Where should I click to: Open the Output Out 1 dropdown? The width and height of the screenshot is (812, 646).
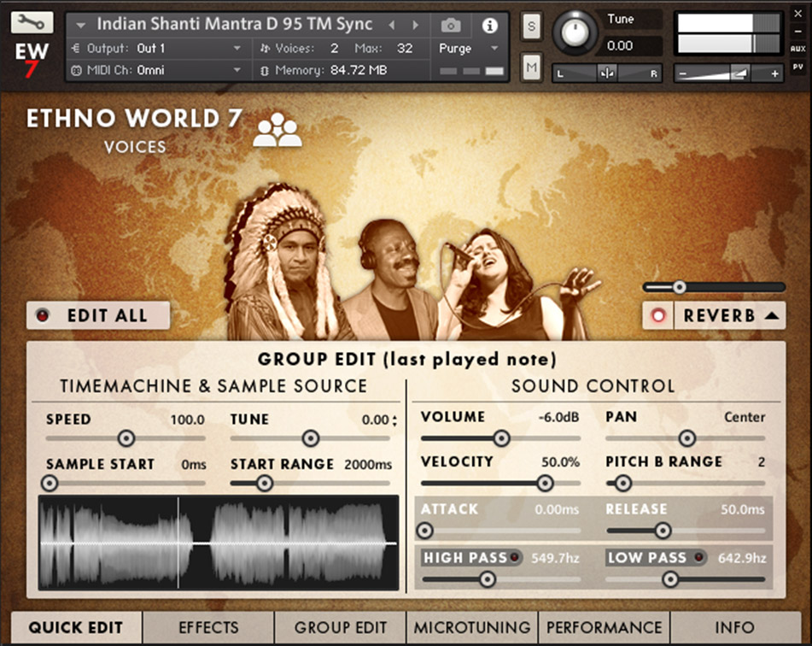pos(237,48)
